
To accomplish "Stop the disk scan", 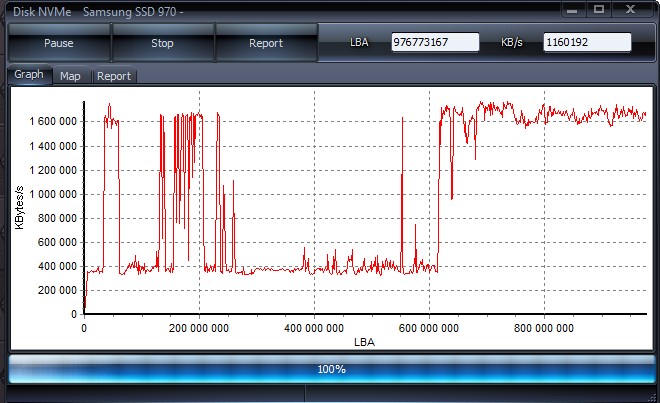I will pyautogui.click(x=162, y=43).
